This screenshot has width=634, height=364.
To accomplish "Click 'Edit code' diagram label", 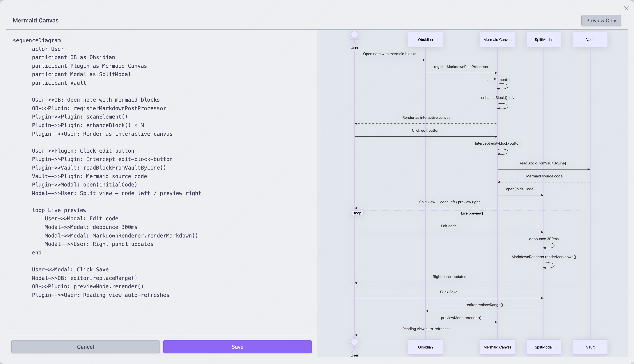I will pyautogui.click(x=449, y=226).
